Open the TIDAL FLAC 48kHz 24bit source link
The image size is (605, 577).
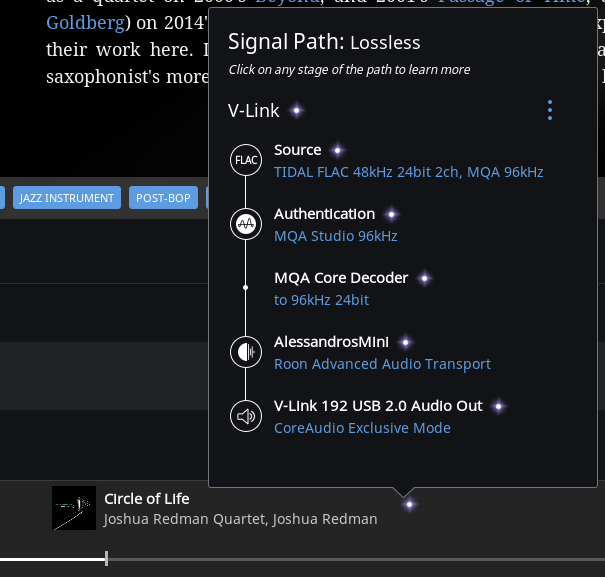pyautogui.click(x=409, y=172)
